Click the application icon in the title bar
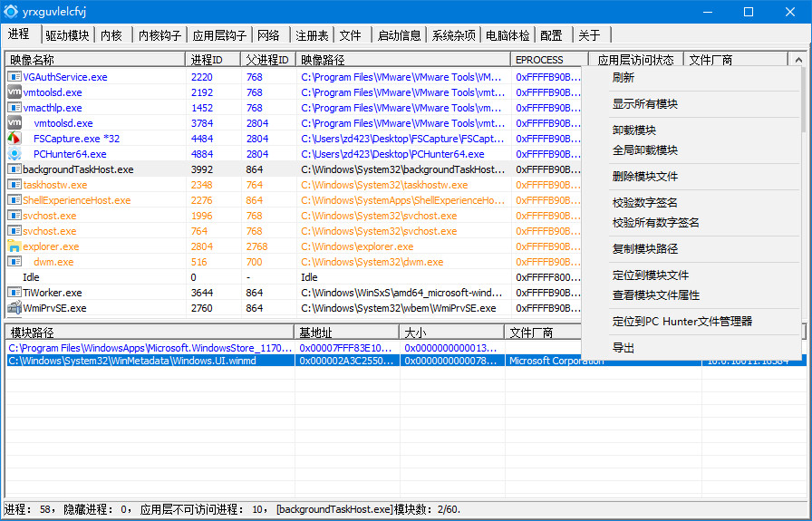 (x=11, y=12)
